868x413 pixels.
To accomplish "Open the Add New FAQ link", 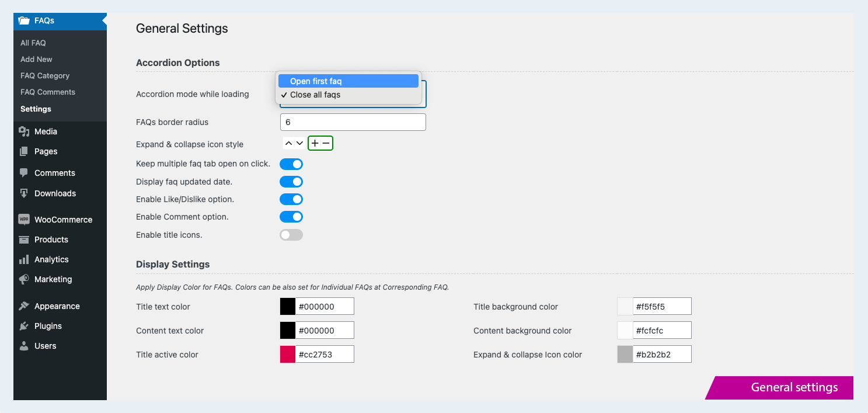I will [x=36, y=59].
